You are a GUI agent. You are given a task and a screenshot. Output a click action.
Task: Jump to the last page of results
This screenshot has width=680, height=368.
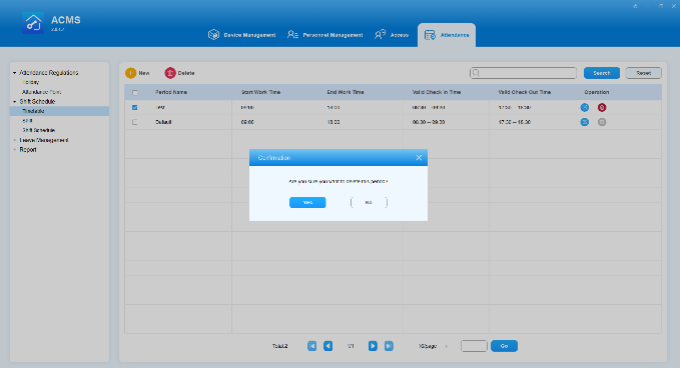(x=389, y=346)
